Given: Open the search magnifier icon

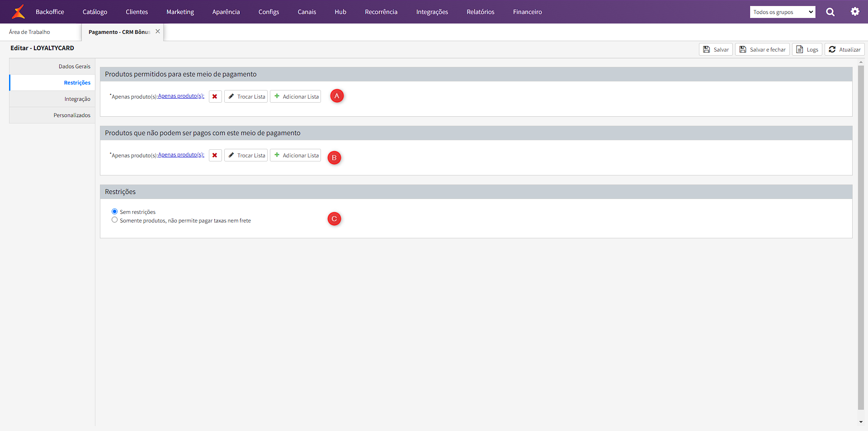Looking at the screenshot, I should click(830, 12).
